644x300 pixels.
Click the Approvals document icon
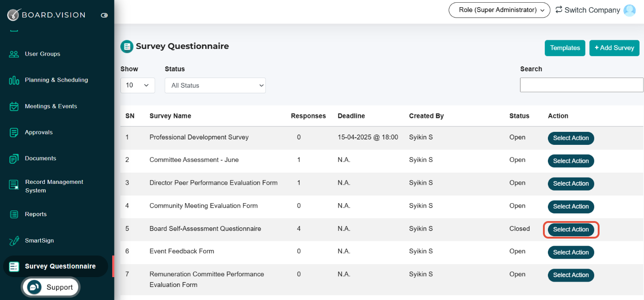pos(14,132)
